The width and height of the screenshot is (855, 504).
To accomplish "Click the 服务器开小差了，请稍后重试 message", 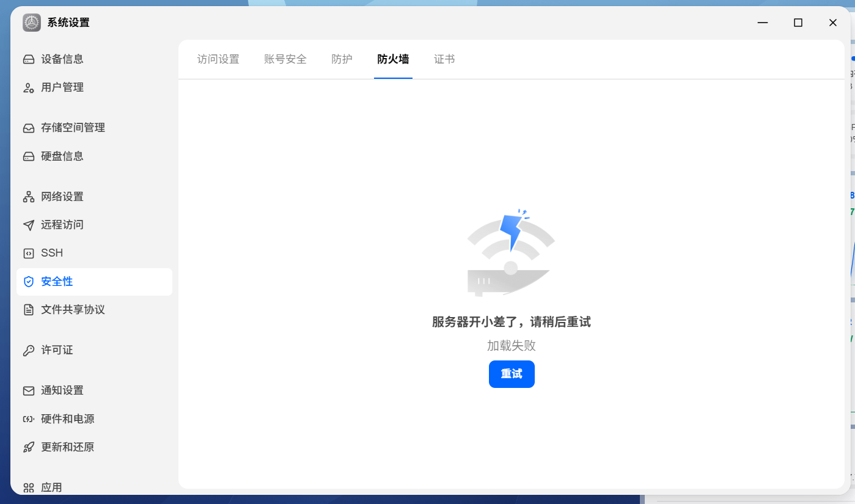I will (512, 322).
